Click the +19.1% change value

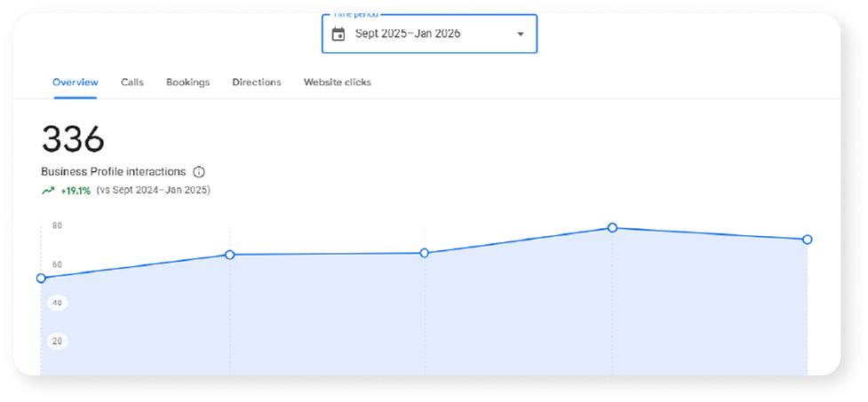[x=76, y=191]
